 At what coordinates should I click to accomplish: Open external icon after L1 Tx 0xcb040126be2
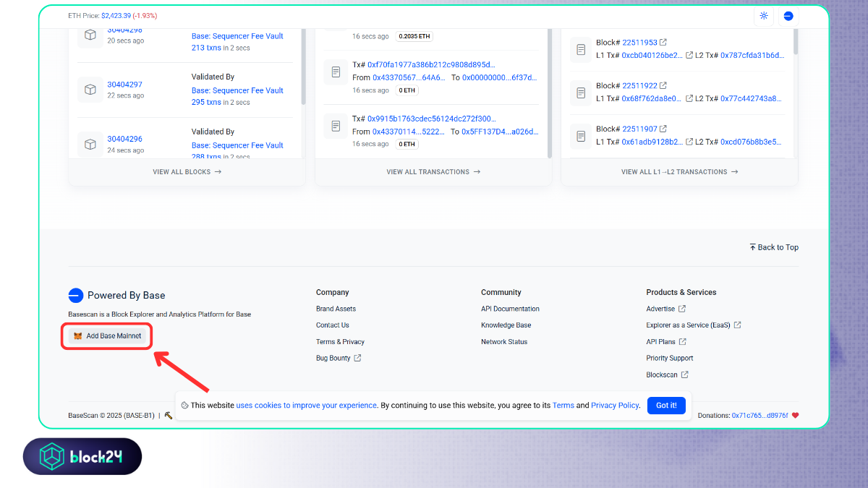pos(689,56)
